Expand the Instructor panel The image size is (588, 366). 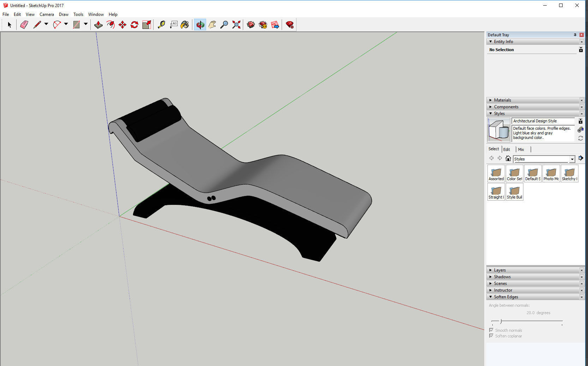click(x=491, y=290)
